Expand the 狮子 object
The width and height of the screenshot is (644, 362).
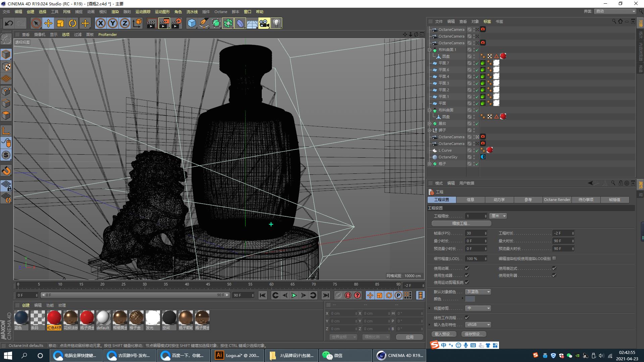[x=430, y=130]
